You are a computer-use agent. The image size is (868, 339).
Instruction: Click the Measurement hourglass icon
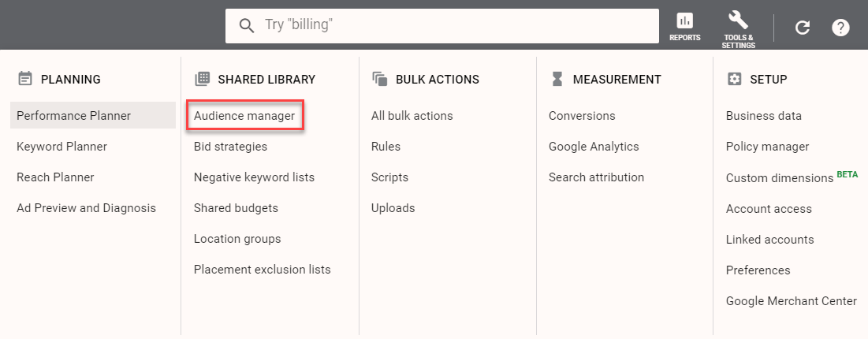[x=557, y=79]
